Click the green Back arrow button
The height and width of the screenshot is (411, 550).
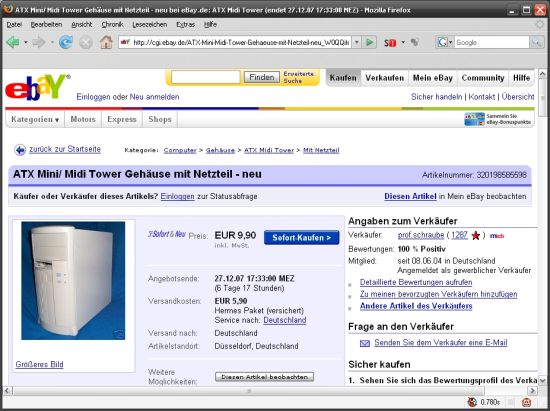pyautogui.click(x=13, y=42)
